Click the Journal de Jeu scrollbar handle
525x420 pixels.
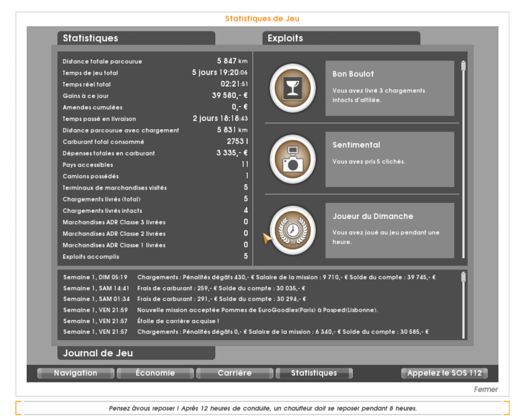463,277
